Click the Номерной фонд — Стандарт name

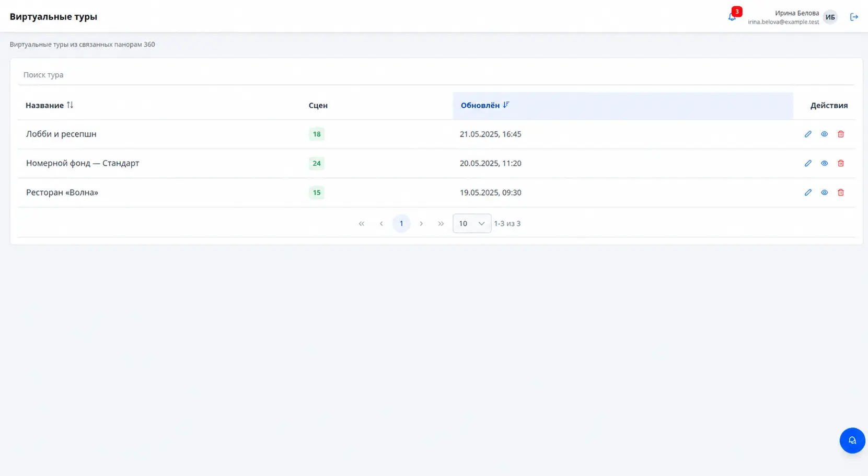click(x=83, y=163)
